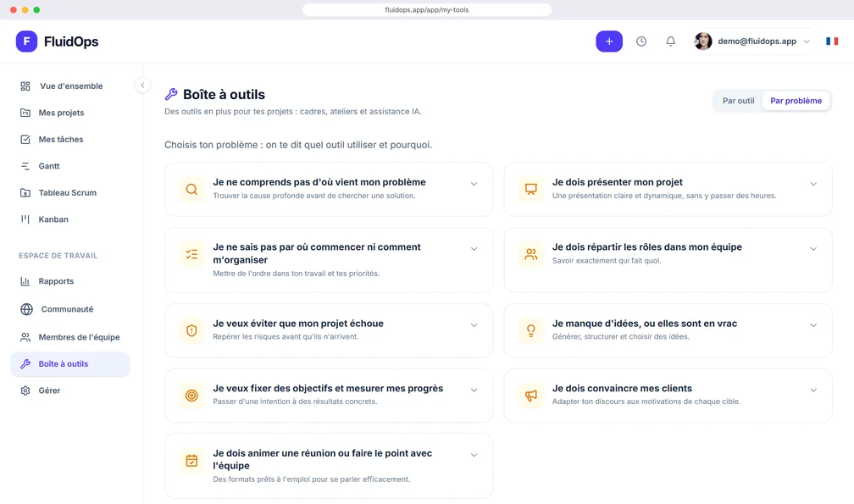Open the Mes tâches page
The image size is (854, 504).
pyautogui.click(x=70, y=139)
